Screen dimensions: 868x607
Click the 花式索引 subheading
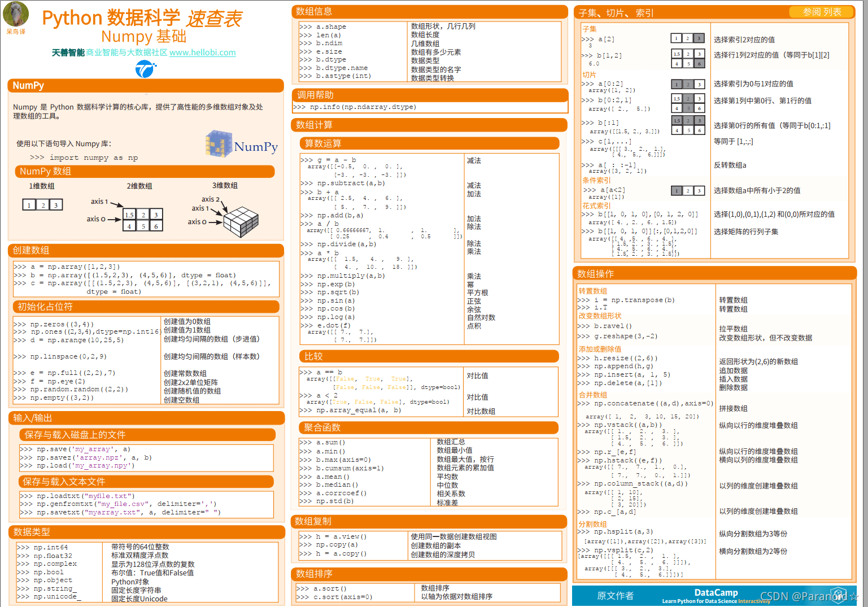[596, 206]
